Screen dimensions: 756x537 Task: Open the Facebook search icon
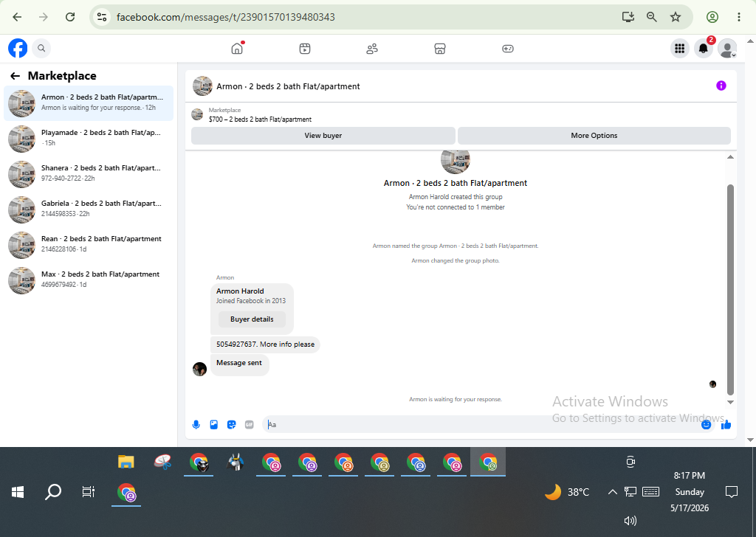41,48
